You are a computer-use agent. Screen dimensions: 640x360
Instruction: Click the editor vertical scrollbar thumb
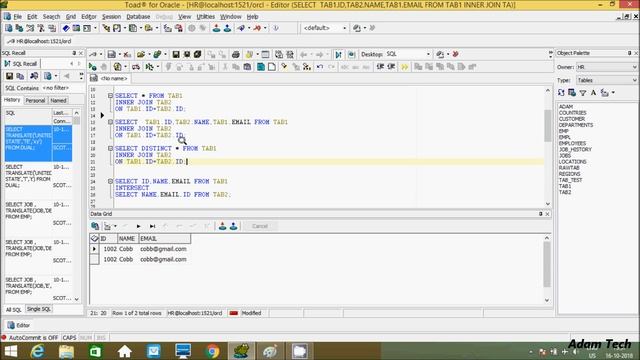click(548, 126)
